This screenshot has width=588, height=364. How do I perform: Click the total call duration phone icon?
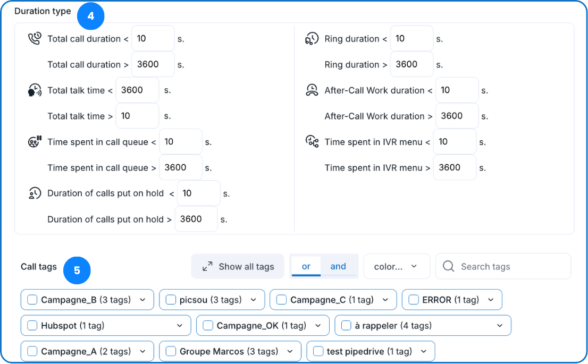coord(34,39)
